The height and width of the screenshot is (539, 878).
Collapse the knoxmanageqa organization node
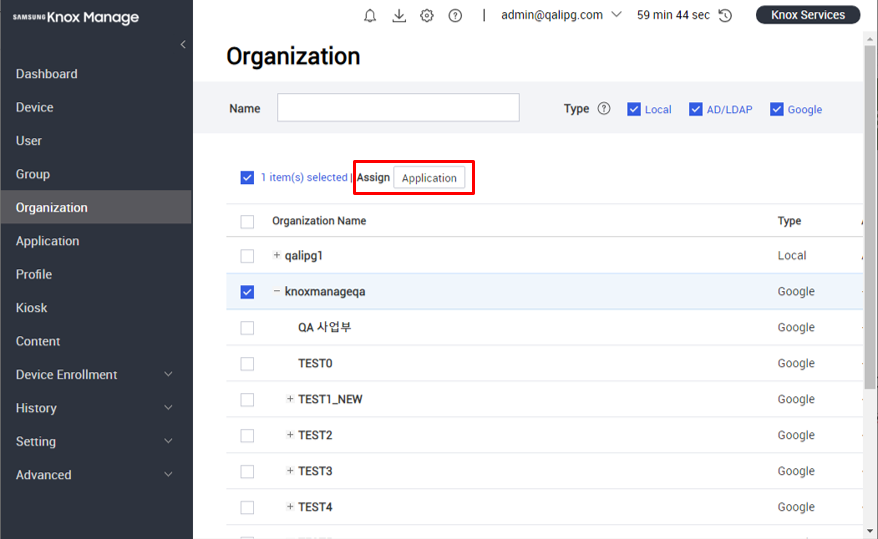pos(277,291)
